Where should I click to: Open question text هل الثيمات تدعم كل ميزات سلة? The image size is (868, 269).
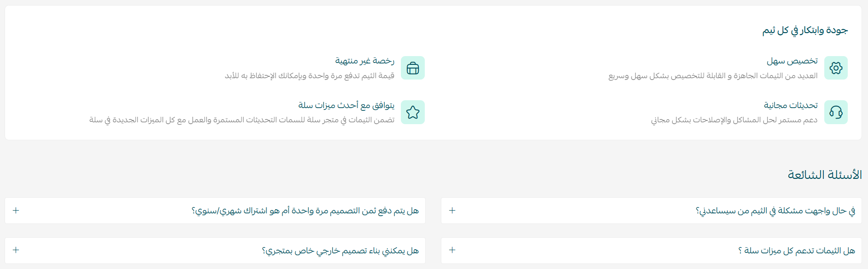[797, 251]
